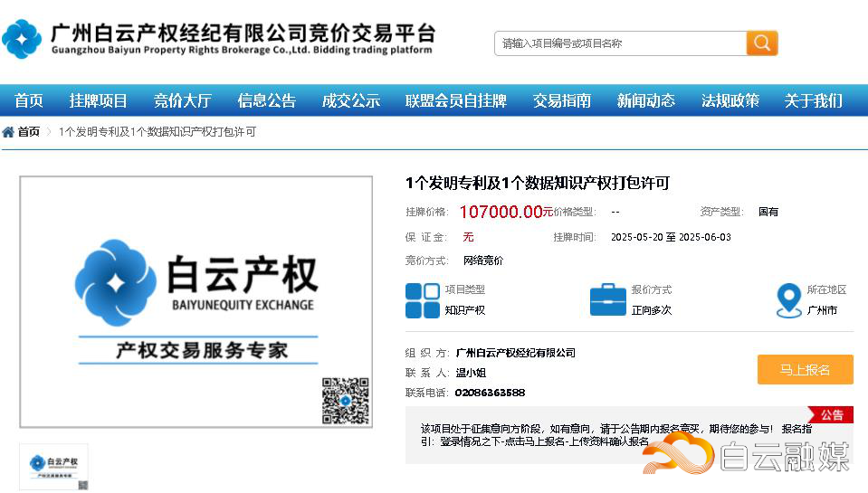Screen dimensions: 868x493
Task: Focus the project search input field
Action: click(620, 43)
